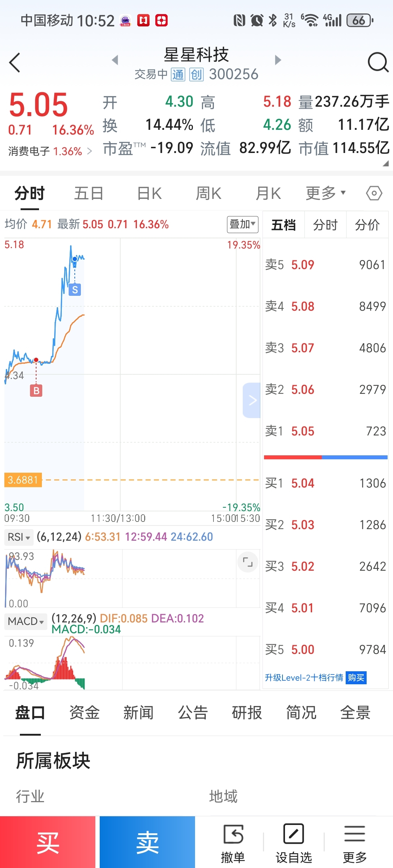Expand the 更多 chart period dropdown
The width and height of the screenshot is (393, 868).
click(x=326, y=193)
